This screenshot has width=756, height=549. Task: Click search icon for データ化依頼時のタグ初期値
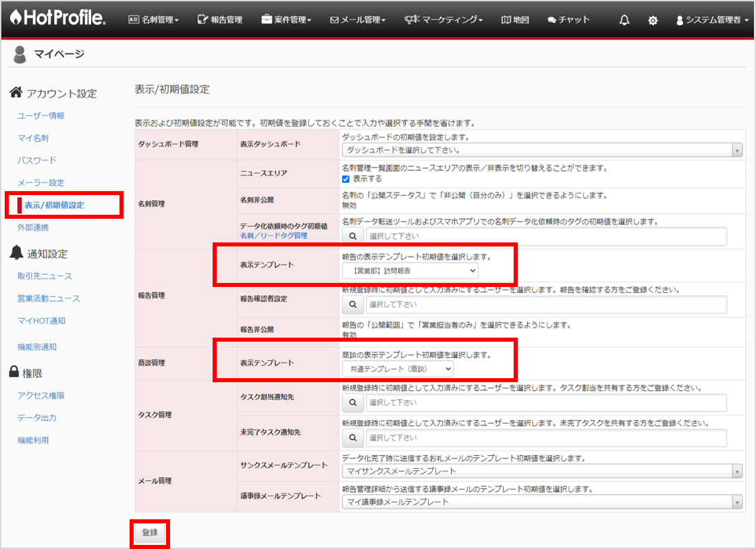(x=352, y=236)
